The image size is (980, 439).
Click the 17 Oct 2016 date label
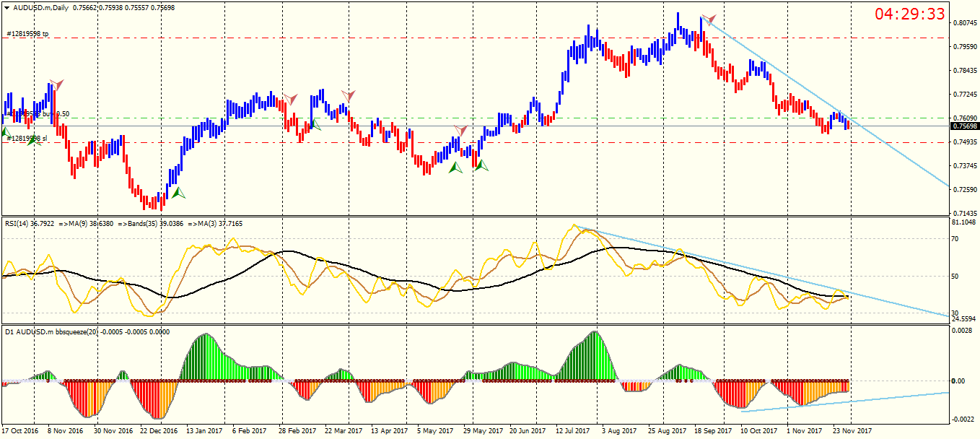pos(21,431)
